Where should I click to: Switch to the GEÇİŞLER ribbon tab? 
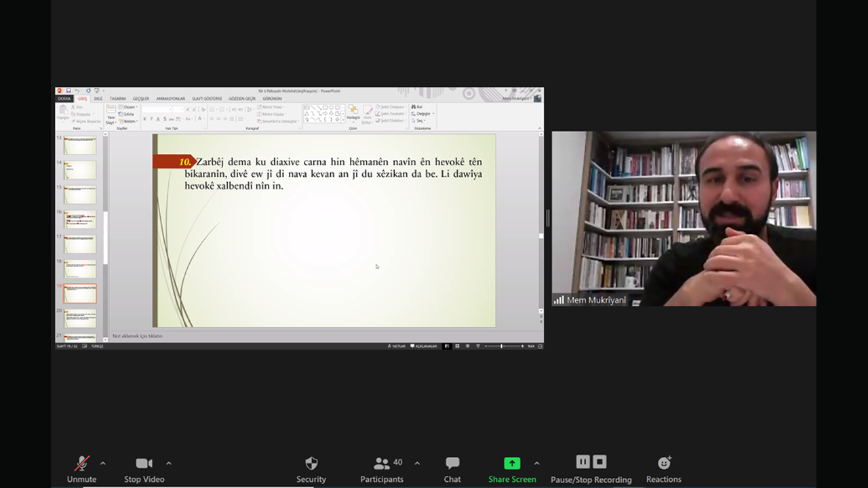coord(141,99)
